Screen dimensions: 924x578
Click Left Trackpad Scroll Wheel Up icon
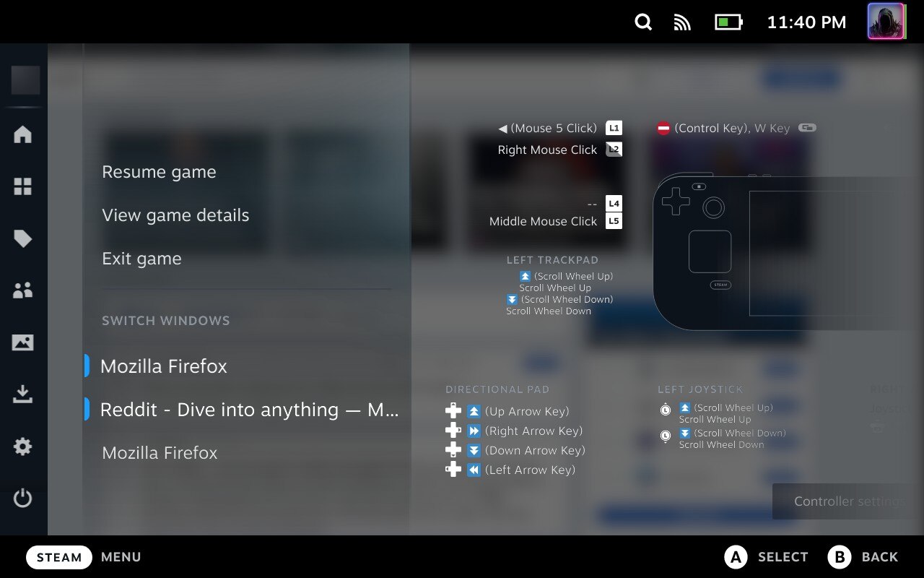coord(525,276)
